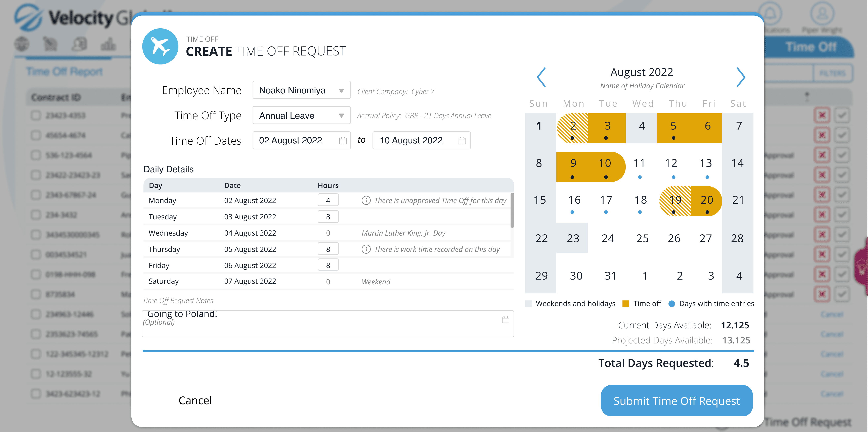868x432 pixels.
Task: Select August 24 on the calendar
Action: tap(608, 238)
